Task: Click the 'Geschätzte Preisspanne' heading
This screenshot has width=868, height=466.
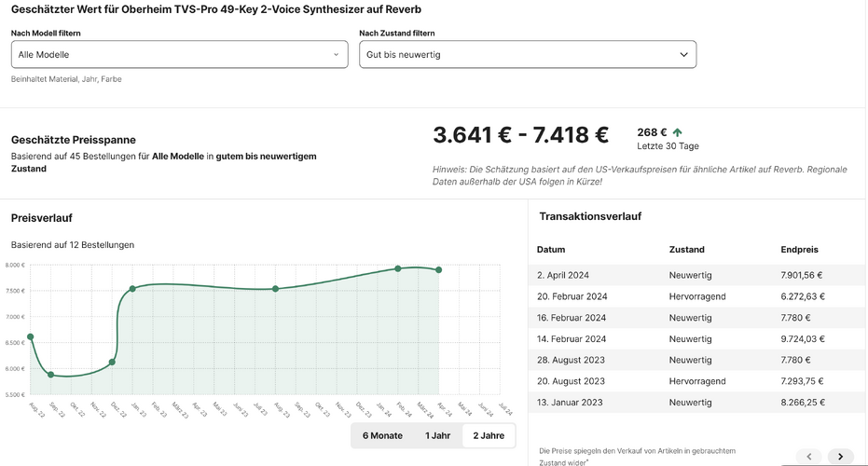Action: 73,140
